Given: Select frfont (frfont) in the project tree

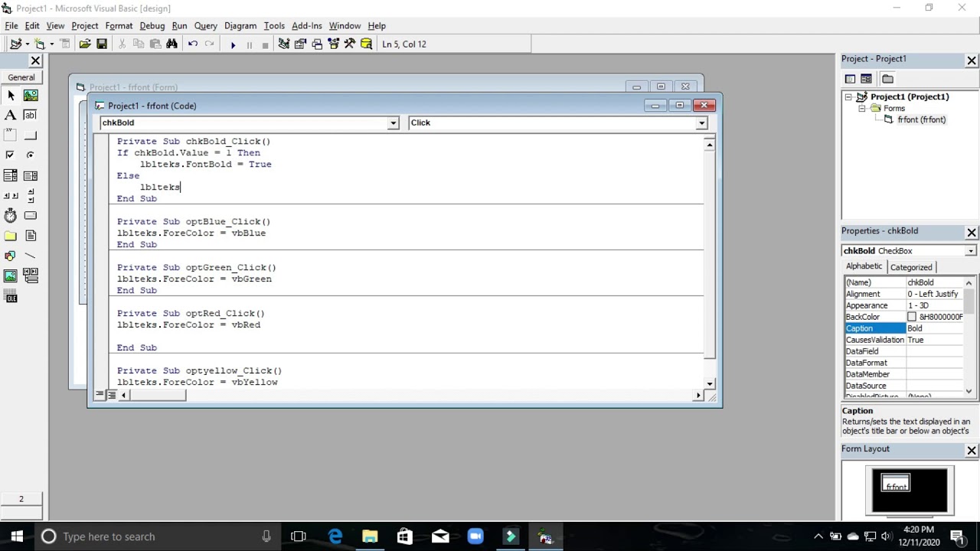Looking at the screenshot, I should click(921, 120).
